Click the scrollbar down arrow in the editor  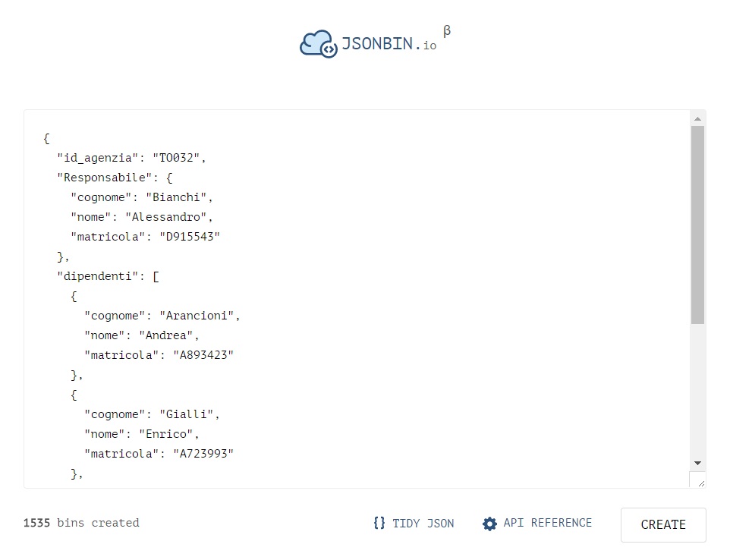[697, 463]
